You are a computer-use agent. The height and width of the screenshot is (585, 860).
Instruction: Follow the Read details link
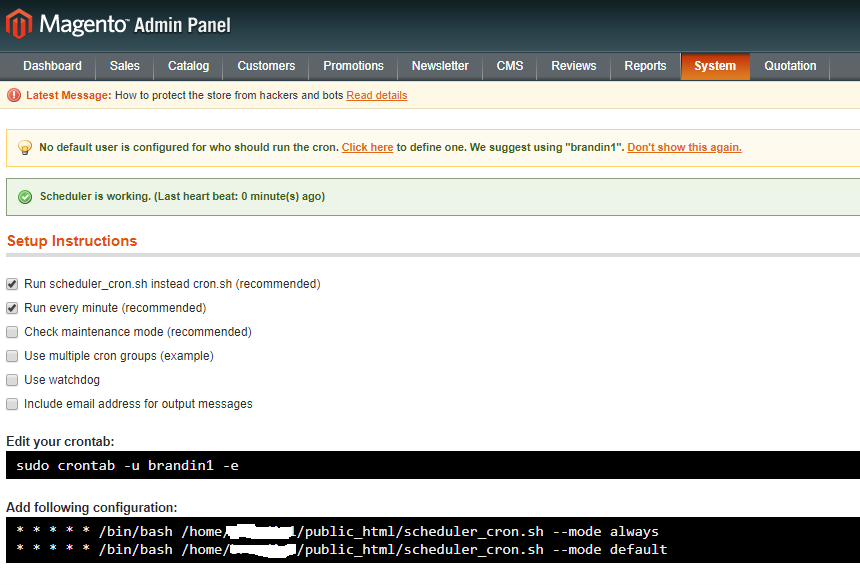point(377,95)
